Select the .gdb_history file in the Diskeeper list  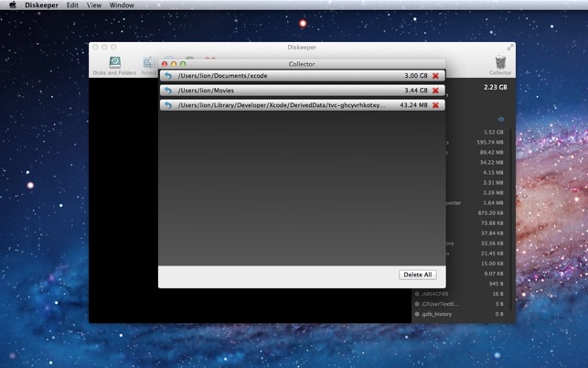436,314
